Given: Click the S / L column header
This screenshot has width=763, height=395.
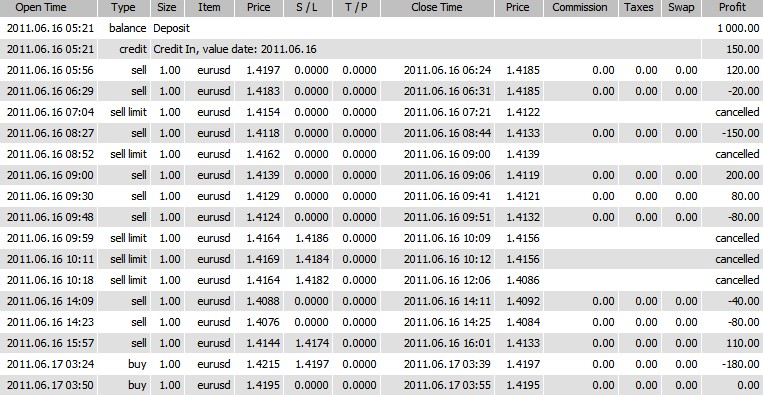Looking at the screenshot, I should point(308,8).
